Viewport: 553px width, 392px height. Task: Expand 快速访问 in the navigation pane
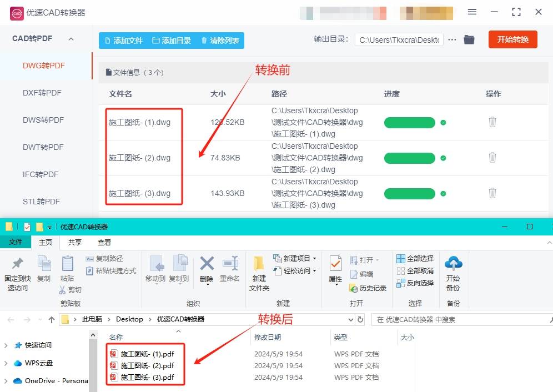[x=6, y=345]
